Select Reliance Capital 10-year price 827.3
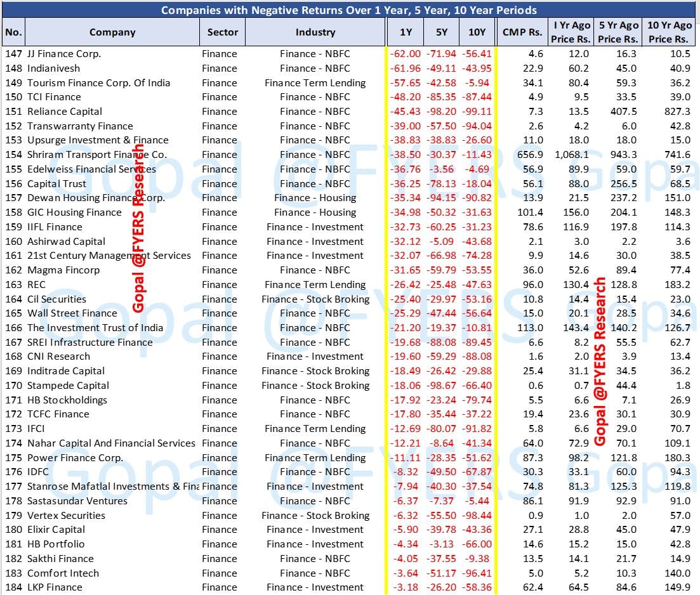 [x=677, y=112]
